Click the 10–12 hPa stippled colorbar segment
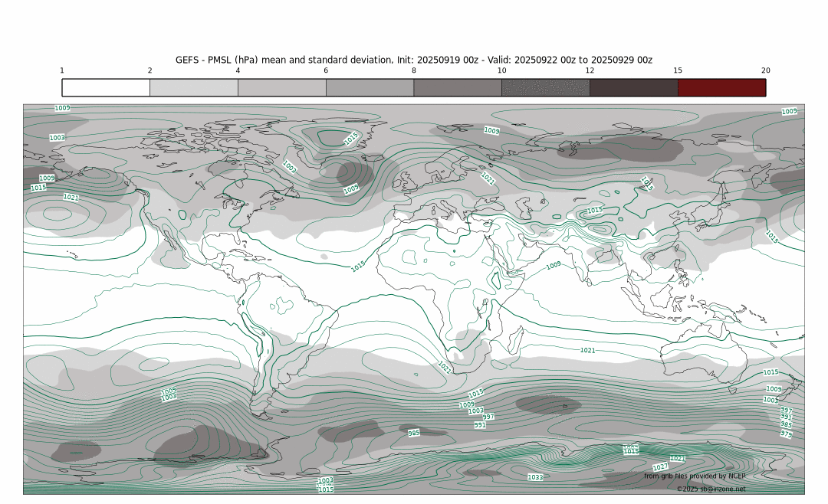The height and width of the screenshot is (504, 828). (x=546, y=87)
